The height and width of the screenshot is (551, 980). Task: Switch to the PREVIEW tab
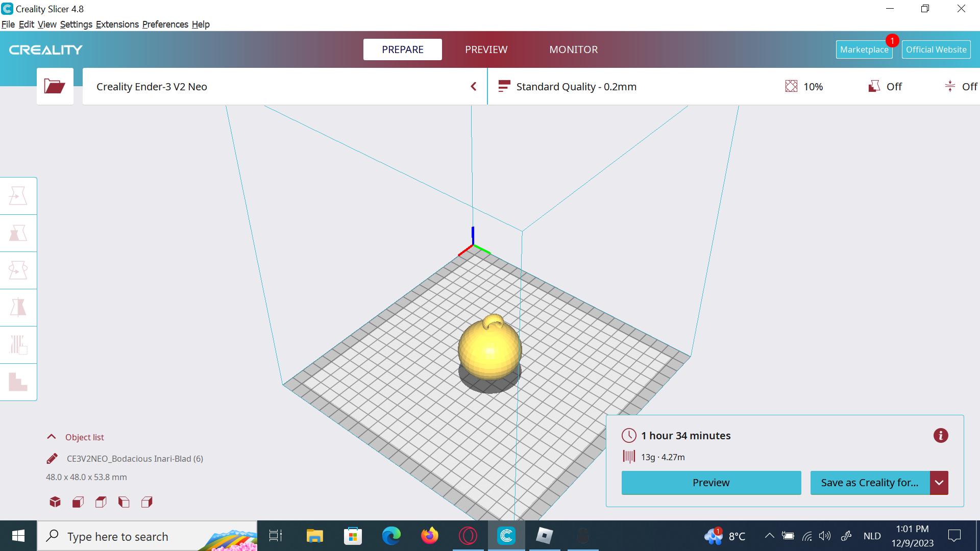coord(486,49)
